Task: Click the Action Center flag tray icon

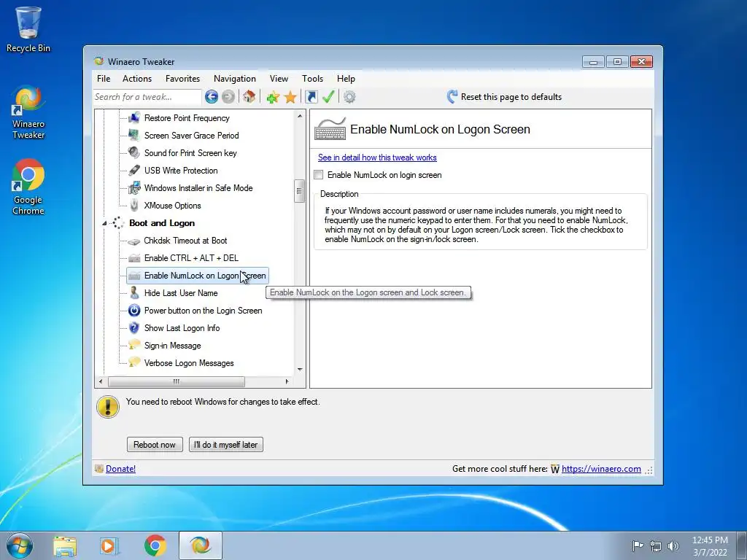Action: [x=638, y=545]
